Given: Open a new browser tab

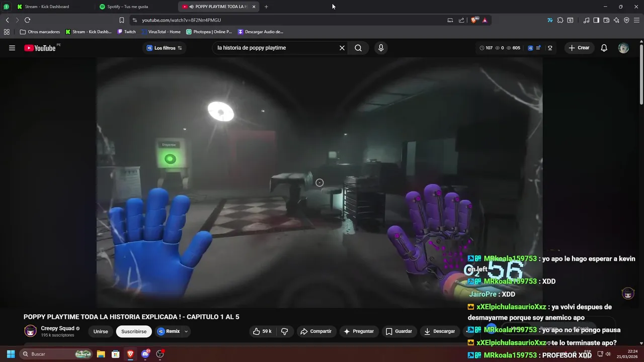Looking at the screenshot, I should [x=266, y=7].
